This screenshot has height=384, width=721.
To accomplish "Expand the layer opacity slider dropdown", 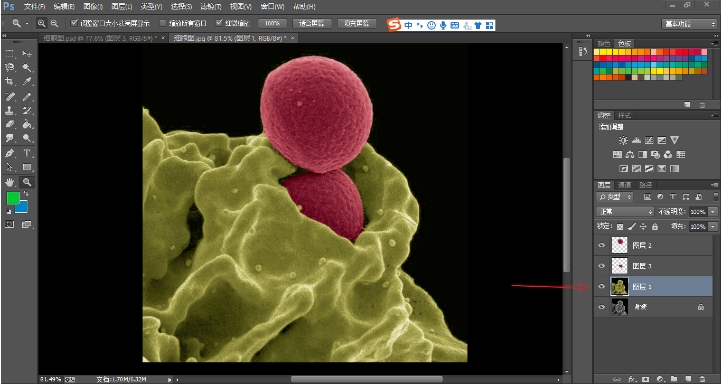I will tap(713, 212).
